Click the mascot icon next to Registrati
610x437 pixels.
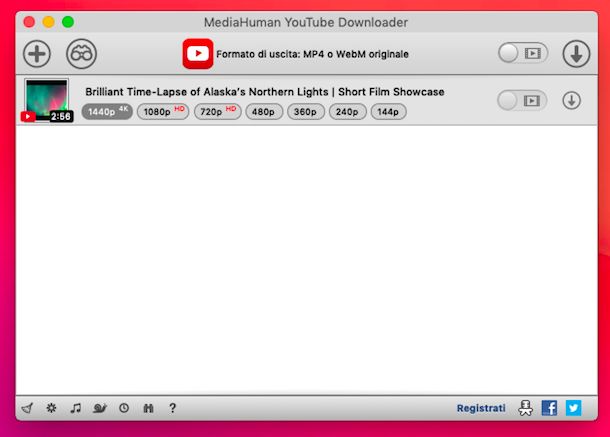pos(525,408)
